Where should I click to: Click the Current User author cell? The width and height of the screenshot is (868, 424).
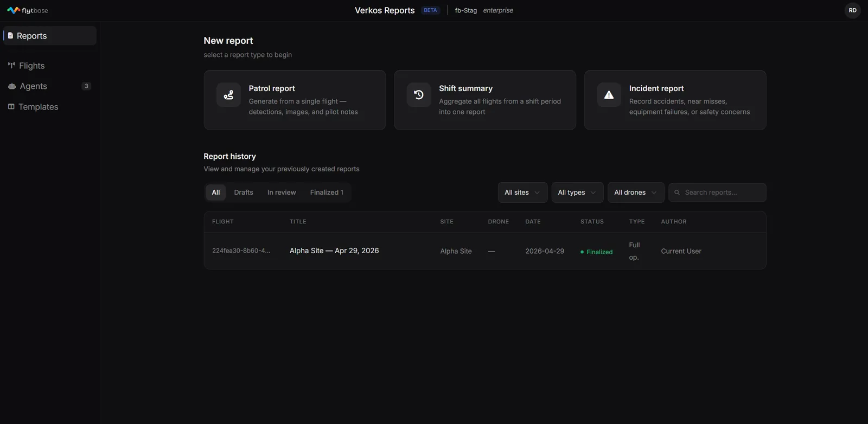tap(681, 251)
